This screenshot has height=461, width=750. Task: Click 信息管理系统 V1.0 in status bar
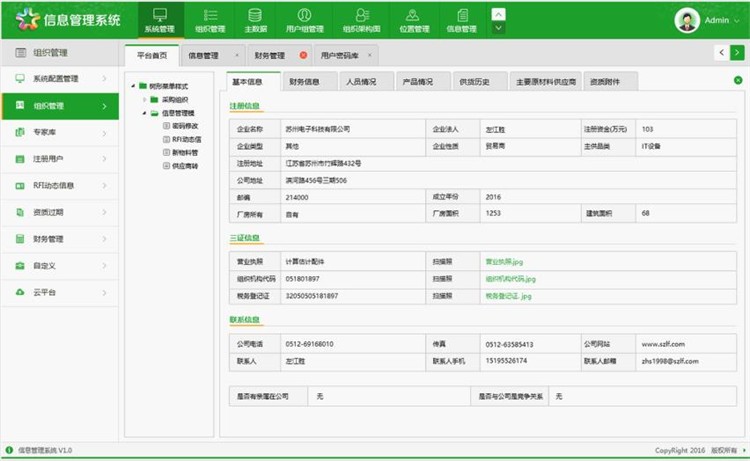pos(45,450)
